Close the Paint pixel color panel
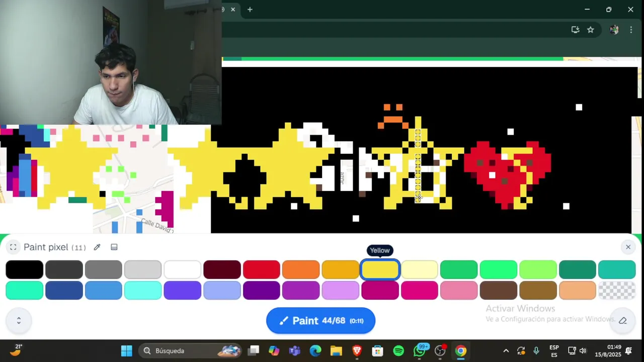The height and width of the screenshot is (362, 644). [628, 247]
